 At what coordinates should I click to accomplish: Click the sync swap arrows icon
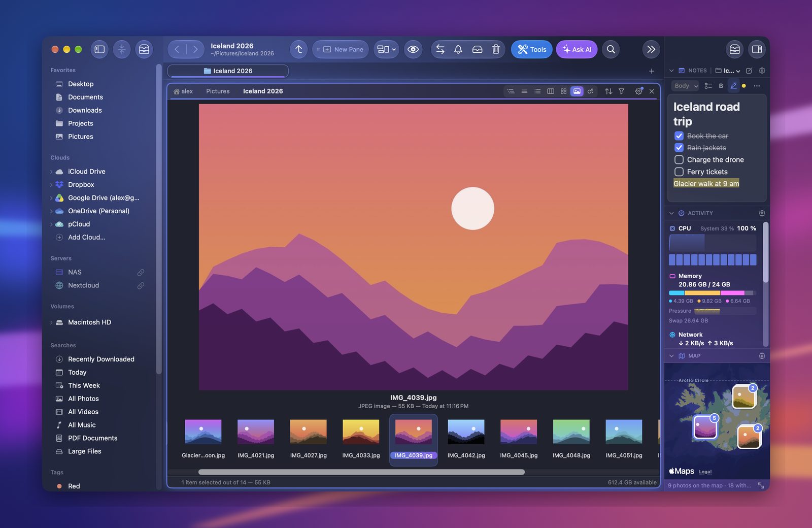point(440,49)
